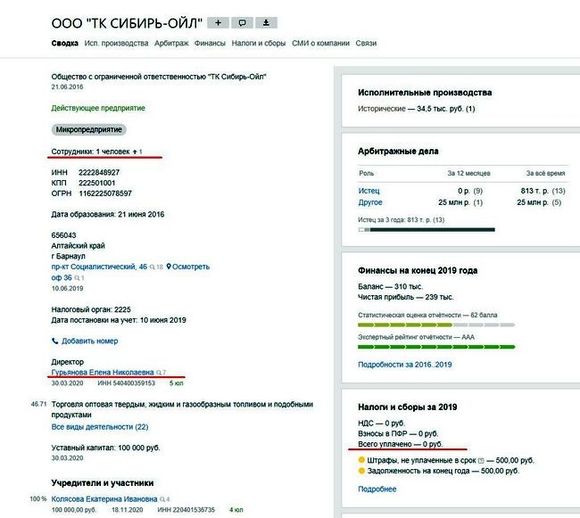
Task: Switch to Налоги и сборы tab
Action: click(259, 43)
